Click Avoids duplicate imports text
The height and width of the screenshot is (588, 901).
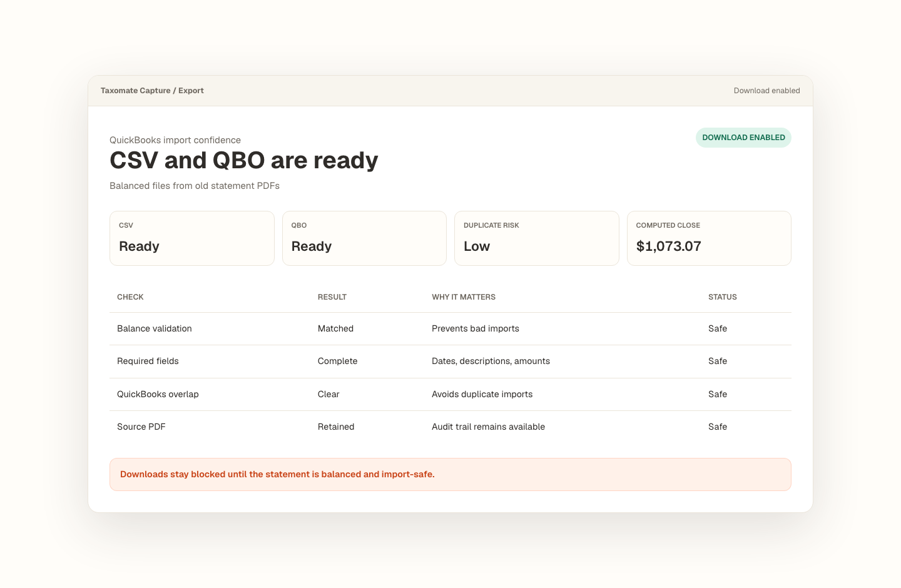482,394
